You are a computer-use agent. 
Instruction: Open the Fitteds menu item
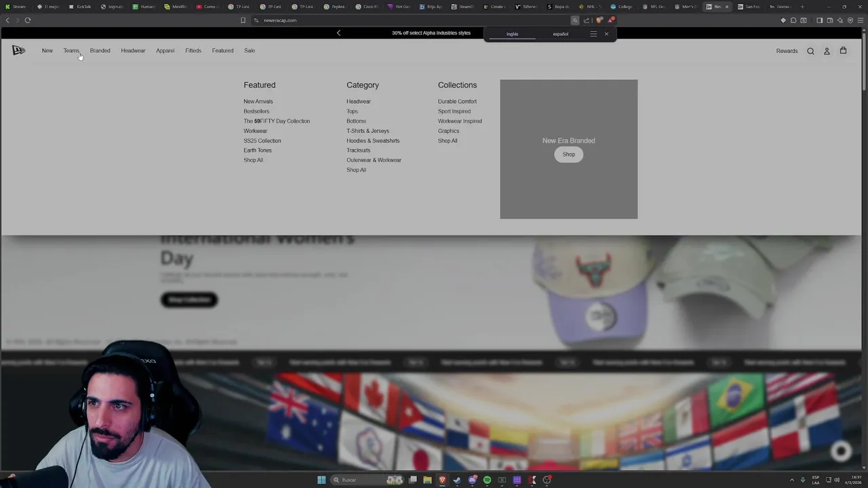pyautogui.click(x=193, y=51)
